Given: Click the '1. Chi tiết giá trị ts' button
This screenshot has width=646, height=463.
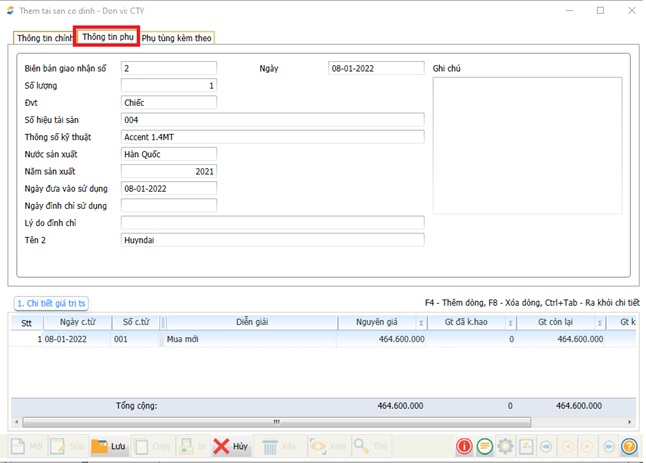Looking at the screenshot, I should [x=51, y=303].
